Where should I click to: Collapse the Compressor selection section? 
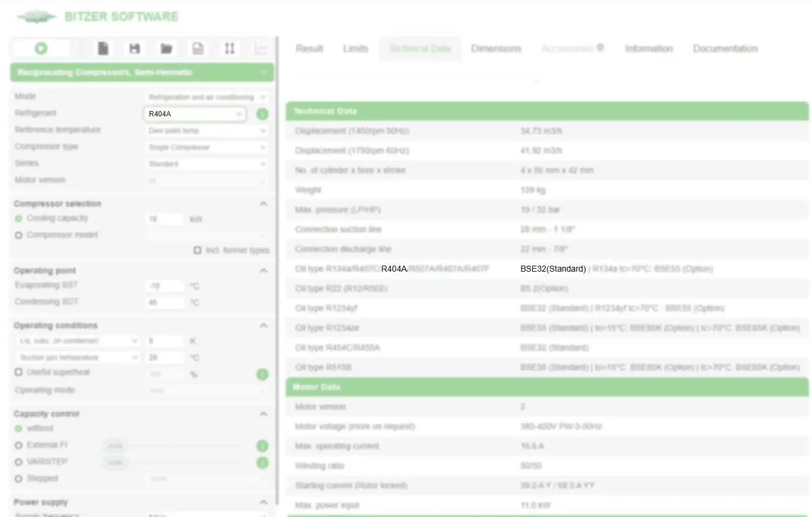(x=264, y=204)
